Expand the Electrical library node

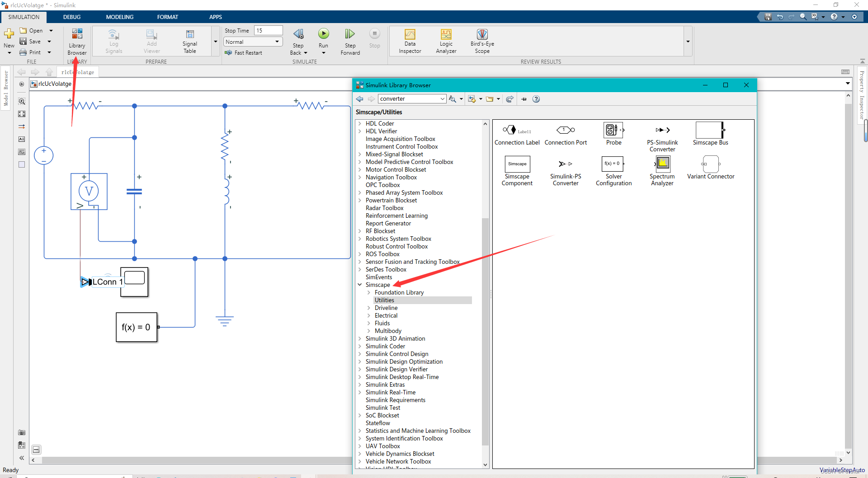(x=369, y=315)
